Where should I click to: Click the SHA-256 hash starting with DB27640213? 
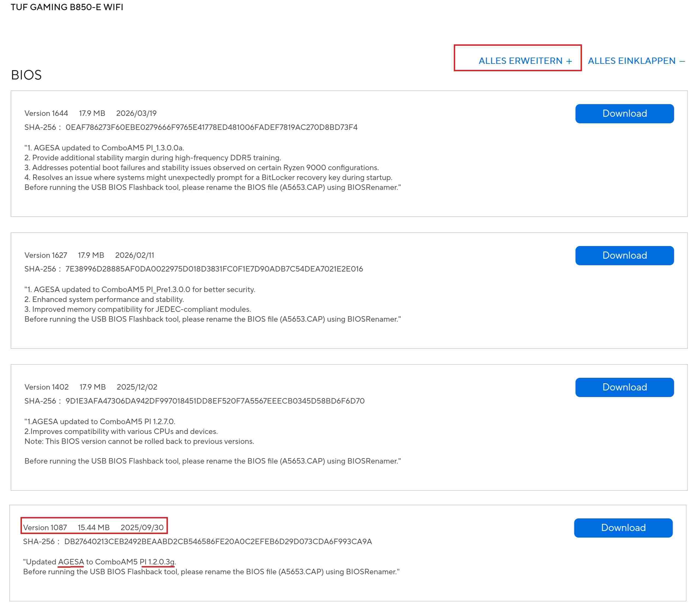[218, 541]
